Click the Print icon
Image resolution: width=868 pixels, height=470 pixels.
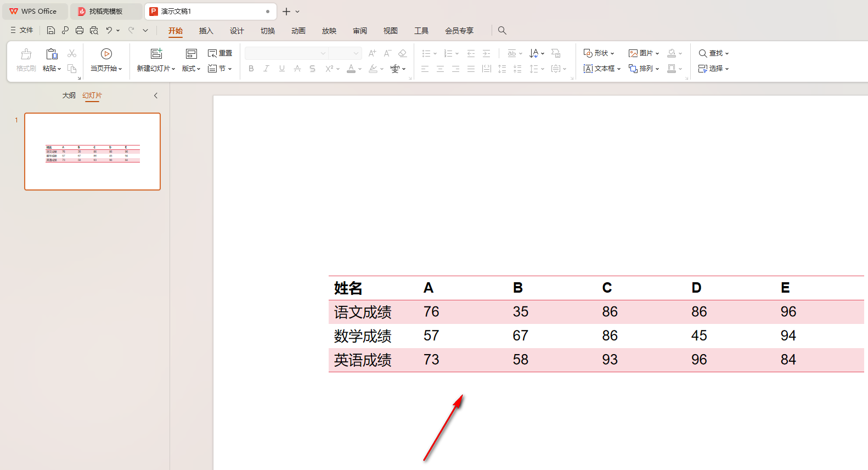pos(80,31)
